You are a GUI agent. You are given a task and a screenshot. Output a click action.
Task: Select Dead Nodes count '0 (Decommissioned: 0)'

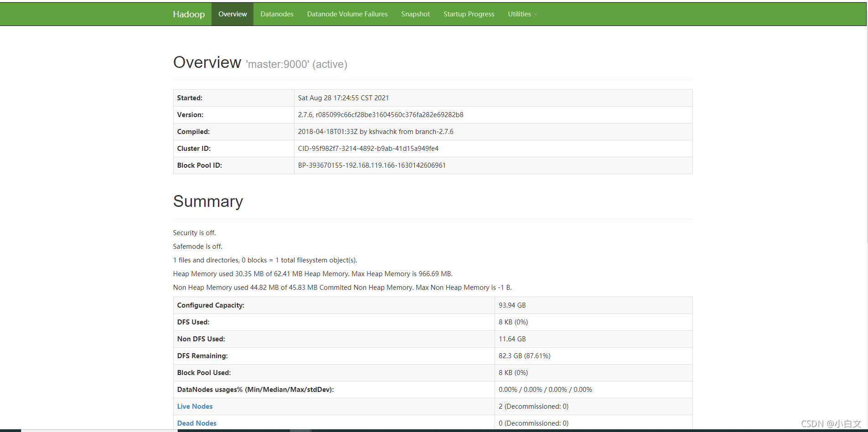coord(533,423)
